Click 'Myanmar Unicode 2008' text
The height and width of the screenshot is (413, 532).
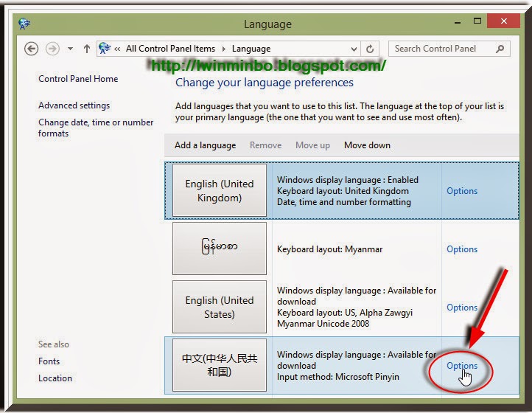coord(323,324)
